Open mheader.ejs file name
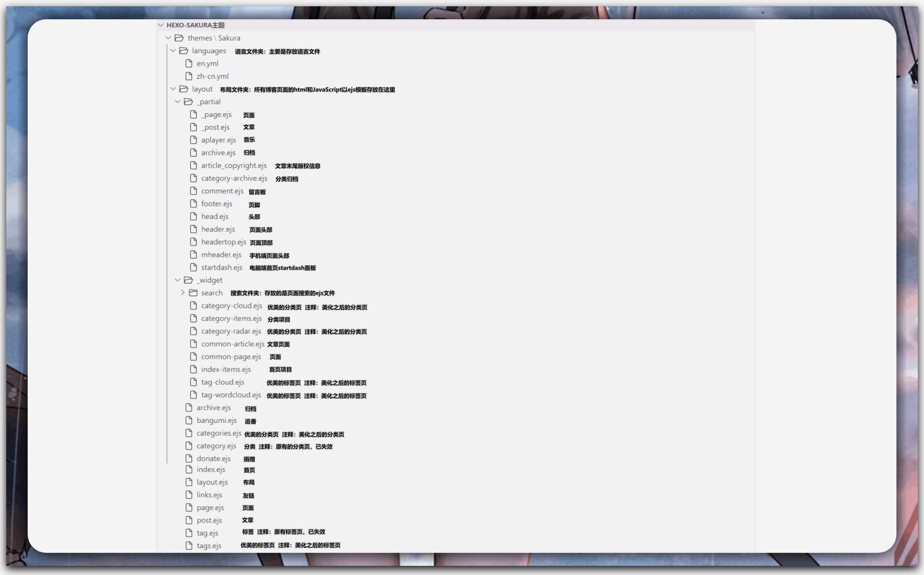Image resolution: width=924 pixels, height=575 pixels. tap(221, 255)
